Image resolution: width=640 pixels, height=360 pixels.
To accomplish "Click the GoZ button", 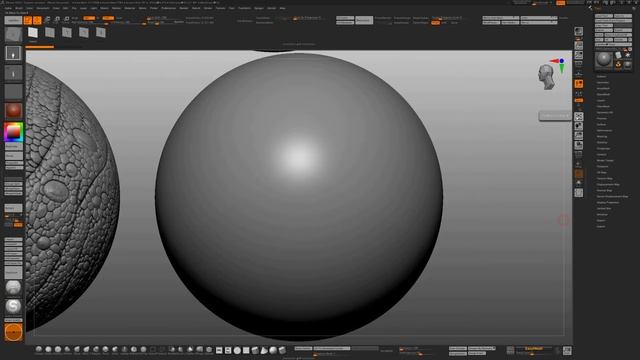I will pyautogui.click(x=599, y=40).
